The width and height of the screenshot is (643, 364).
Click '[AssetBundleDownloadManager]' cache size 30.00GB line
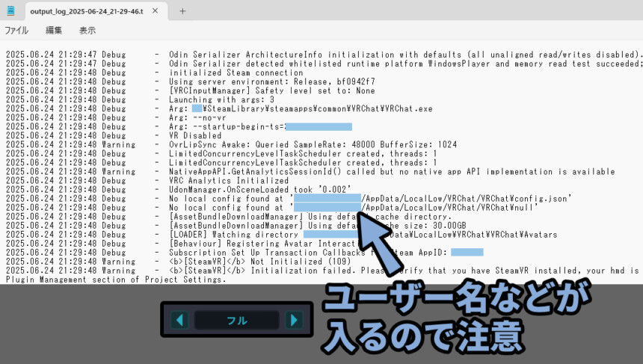(x=236, y=226)
